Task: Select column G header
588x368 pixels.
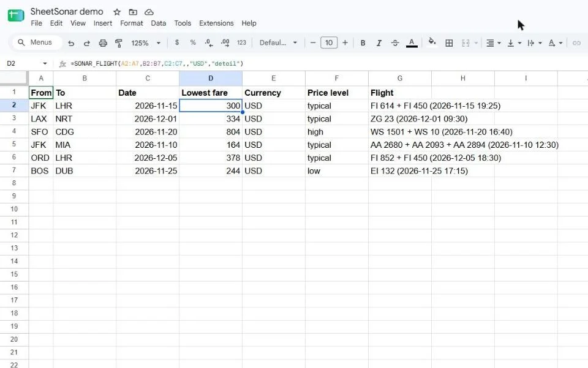Action: (400, 78)
